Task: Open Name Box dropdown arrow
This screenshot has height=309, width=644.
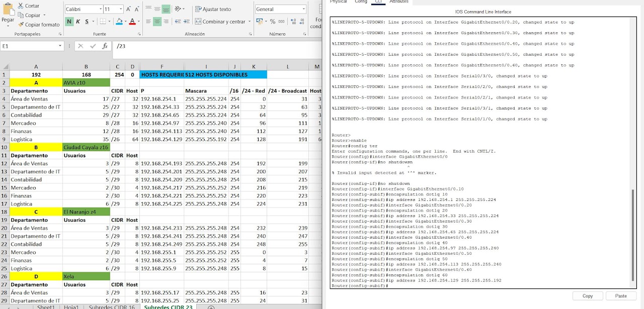Action: (60, 46)
